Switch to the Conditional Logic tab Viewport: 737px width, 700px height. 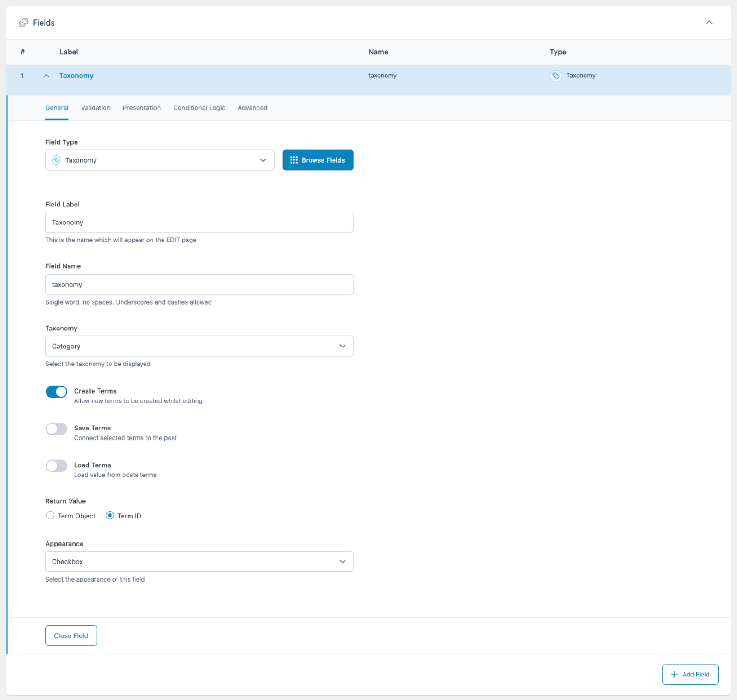(x=199, y=107)
